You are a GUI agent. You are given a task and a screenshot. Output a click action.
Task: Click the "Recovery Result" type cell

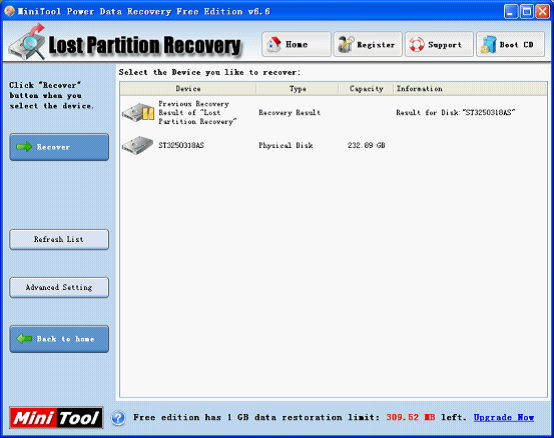point(289,113)
